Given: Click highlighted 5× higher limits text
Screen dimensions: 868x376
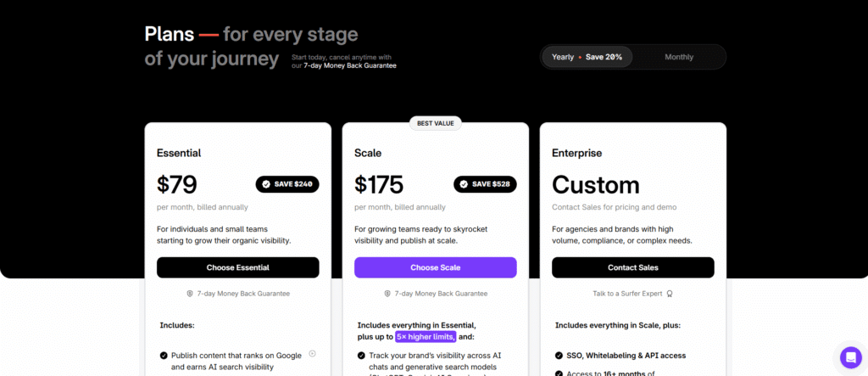Looking at the screenshot, I should pos(426,337).
